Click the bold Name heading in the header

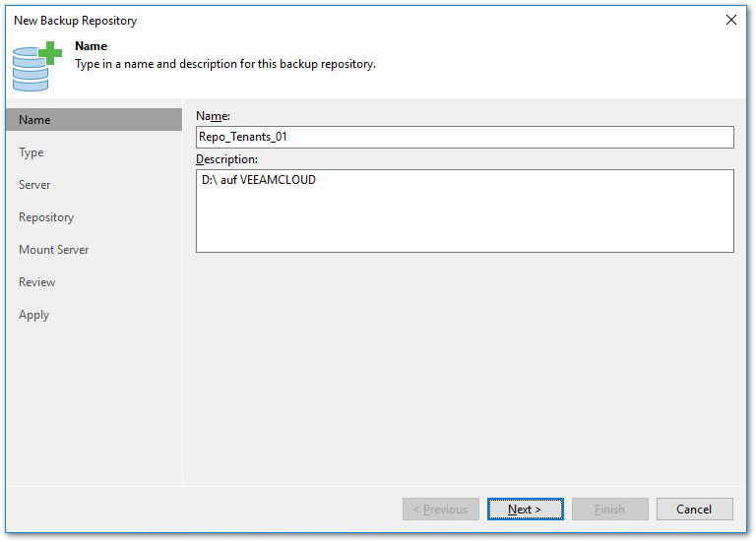point(92,46)
